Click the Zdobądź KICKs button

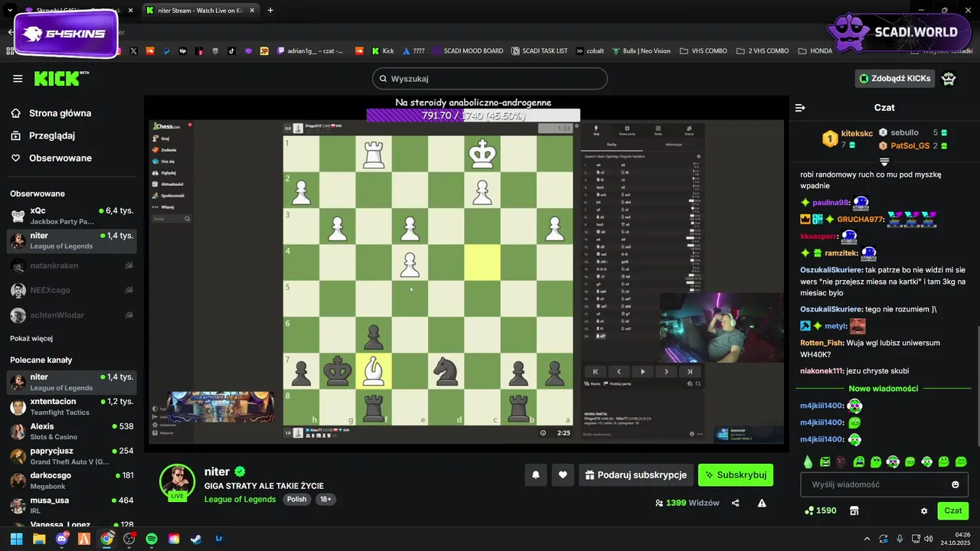(x=895, y=78)
